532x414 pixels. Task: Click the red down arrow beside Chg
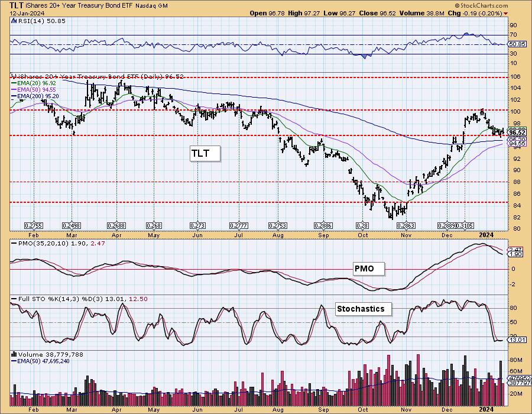pos(506,14)
